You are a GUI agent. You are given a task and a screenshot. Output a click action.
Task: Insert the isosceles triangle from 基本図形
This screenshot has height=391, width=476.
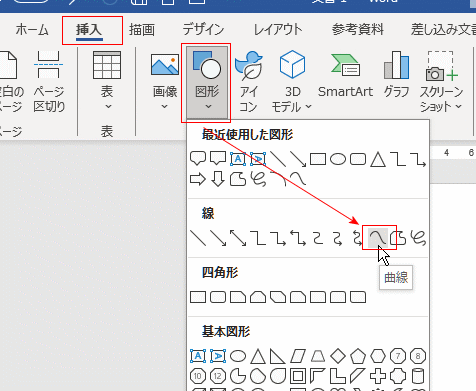tap(258, 356)
